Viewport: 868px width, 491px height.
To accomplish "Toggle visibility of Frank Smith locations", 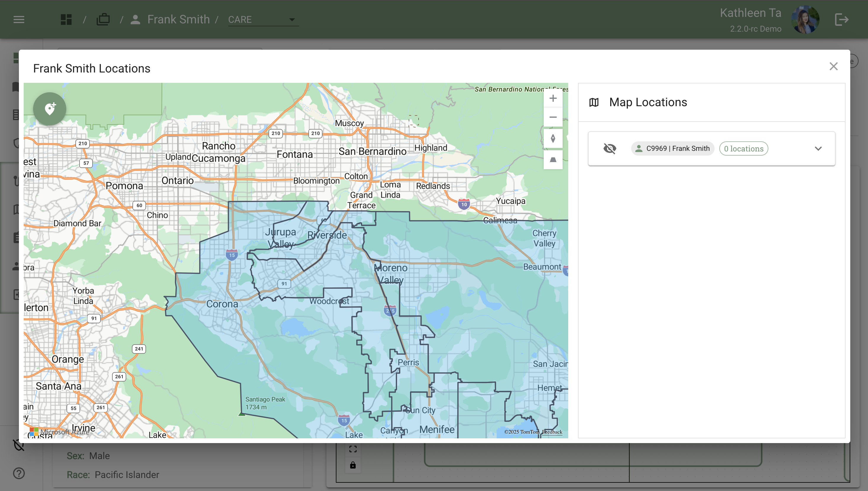I will [610, 148].
